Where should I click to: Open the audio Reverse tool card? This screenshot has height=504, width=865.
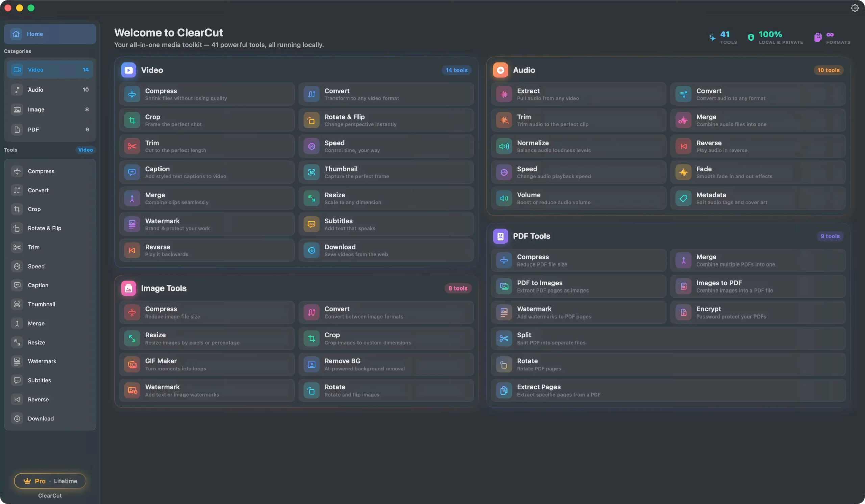click(758, 146)
